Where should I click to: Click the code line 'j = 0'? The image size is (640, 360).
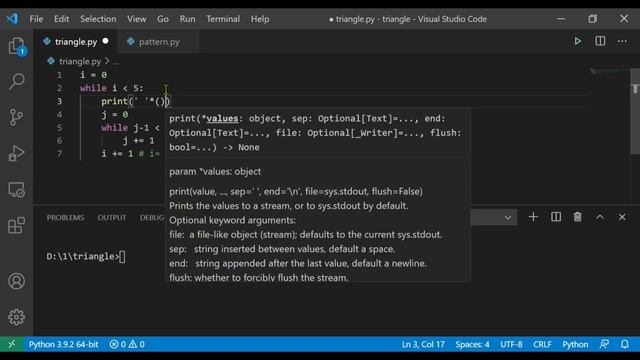tap(115, 114)
